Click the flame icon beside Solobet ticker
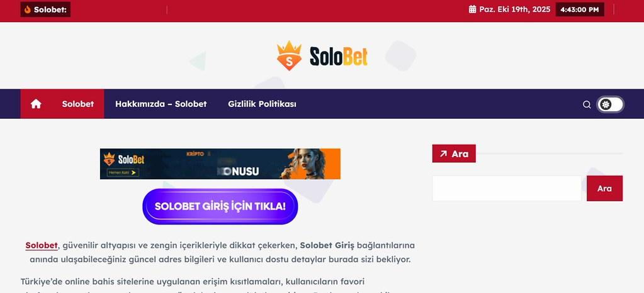This screenshot has height=293, width=644. click(28, 9)
